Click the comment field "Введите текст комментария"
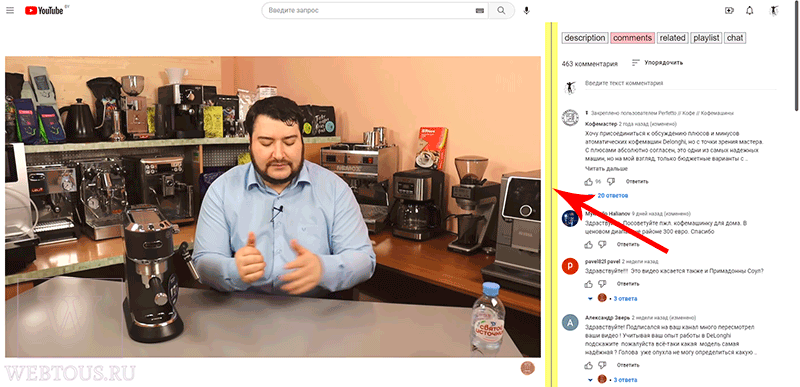Image resolution: width=800 pixels, height=387 pixels. [x=681, y=84]
